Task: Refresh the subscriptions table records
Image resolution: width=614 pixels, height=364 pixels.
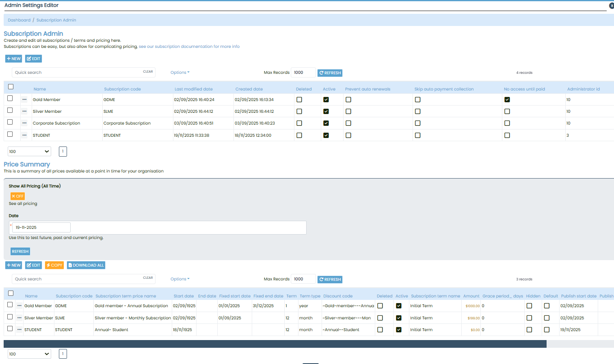Action: tap(330, 73)
